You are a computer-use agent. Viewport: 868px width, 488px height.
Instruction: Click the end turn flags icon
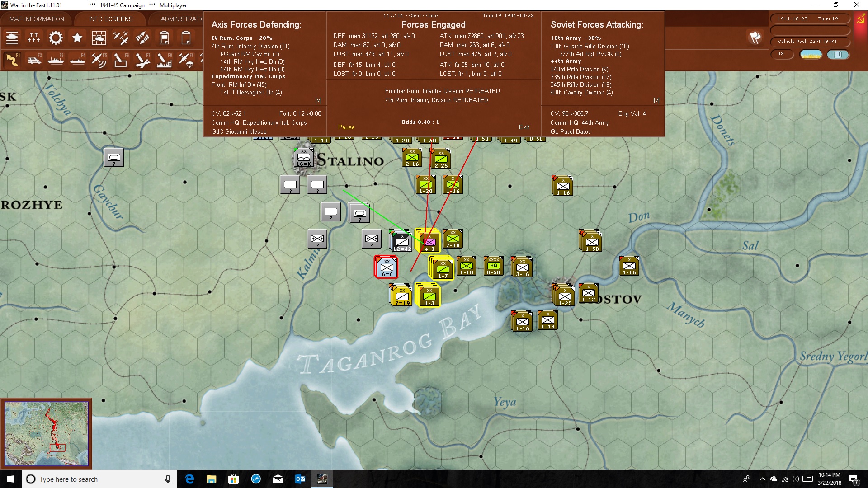click(755, 38)
